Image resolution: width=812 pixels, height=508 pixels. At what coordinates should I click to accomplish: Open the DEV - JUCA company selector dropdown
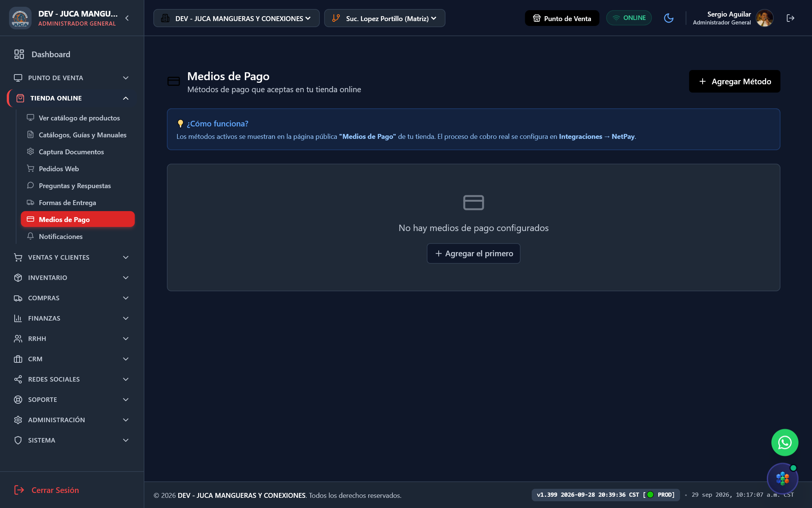(x=236, y=18)
